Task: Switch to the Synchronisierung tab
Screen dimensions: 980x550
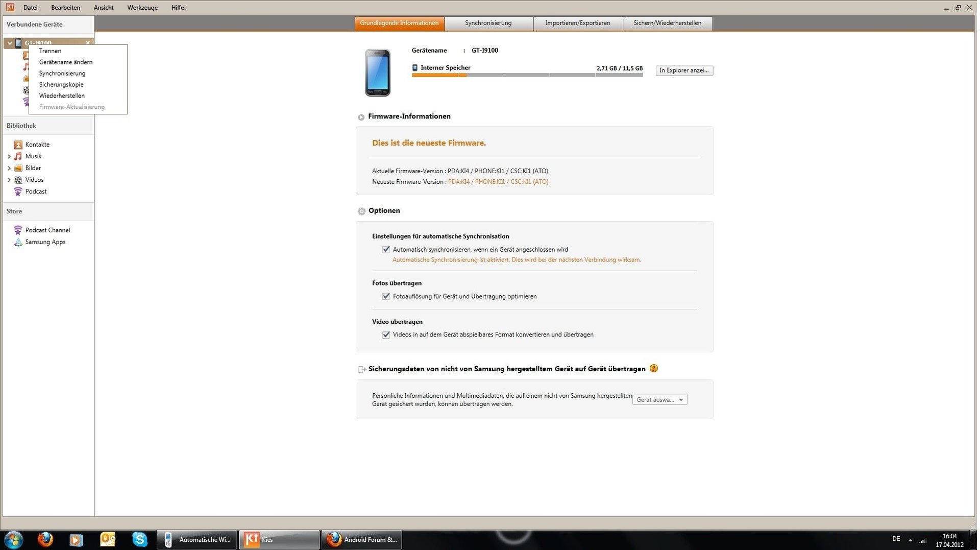Action: [488, 23]
